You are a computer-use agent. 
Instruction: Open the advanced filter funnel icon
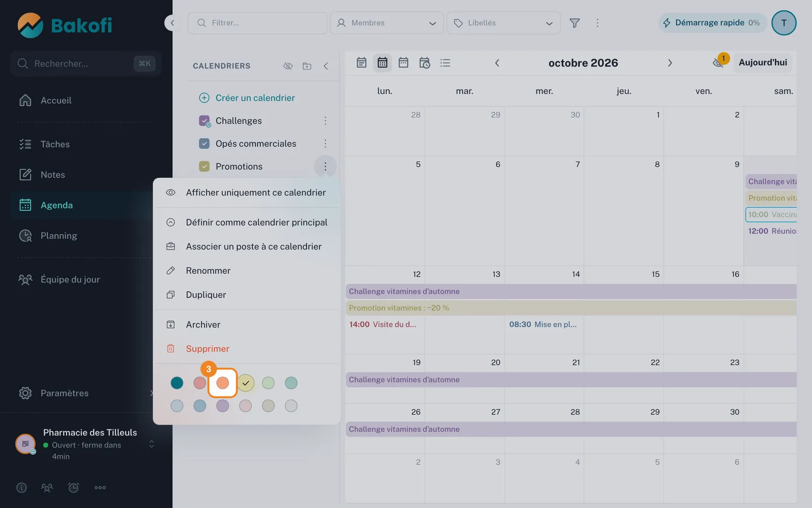574,23
